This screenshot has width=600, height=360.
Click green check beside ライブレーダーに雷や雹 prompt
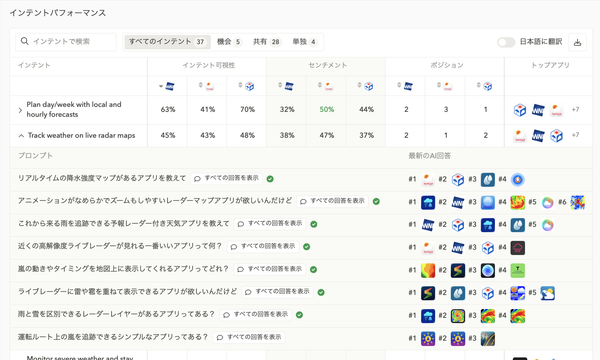321,292
